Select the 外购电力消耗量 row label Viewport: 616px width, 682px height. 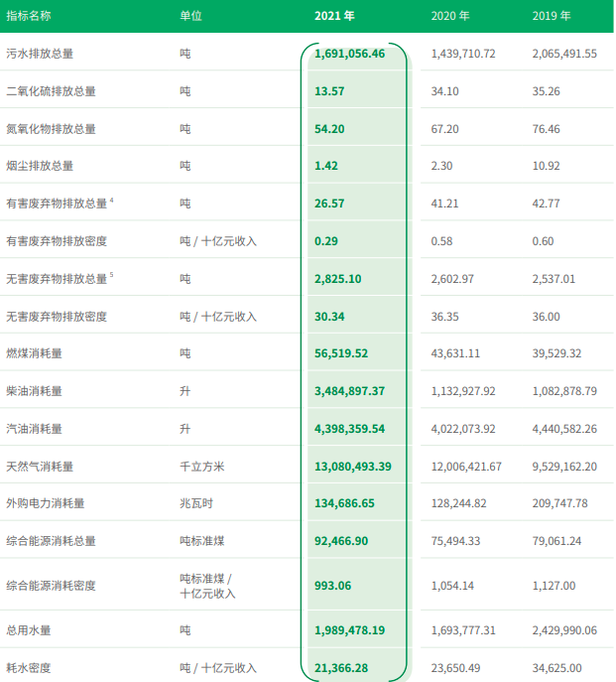click(46, 503)
